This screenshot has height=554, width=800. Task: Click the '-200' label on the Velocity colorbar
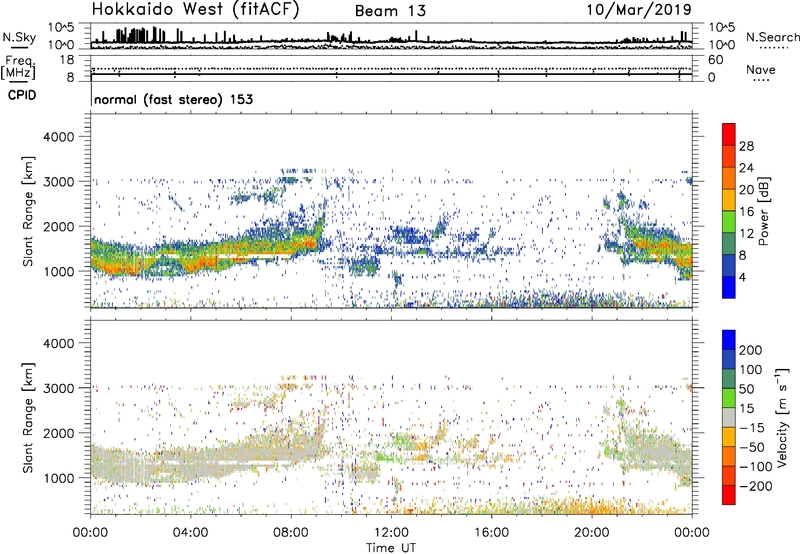pyautogui.click(x=755, y=486)
